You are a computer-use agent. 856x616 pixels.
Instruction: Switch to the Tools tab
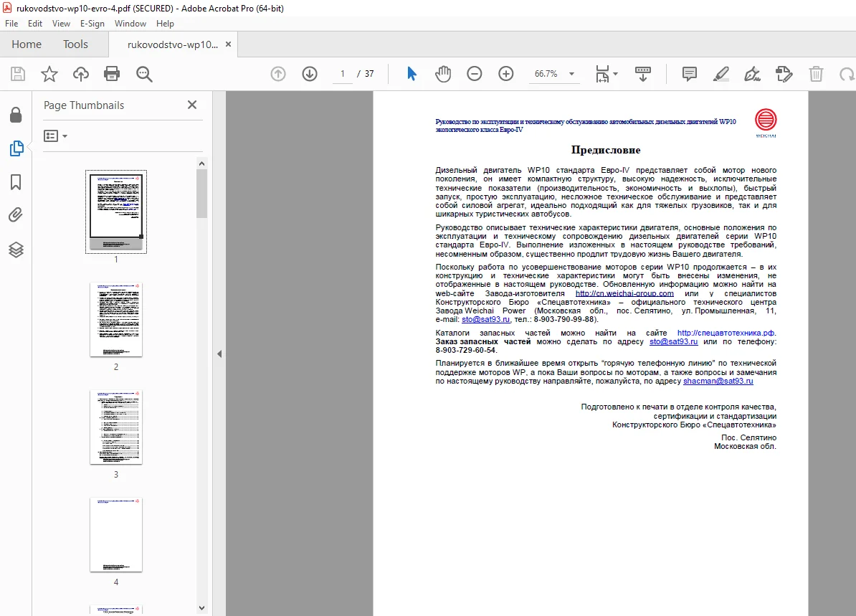point(75,44)
